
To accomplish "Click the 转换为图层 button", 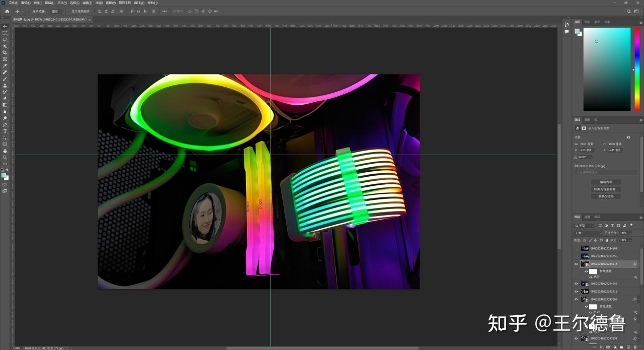I will [x=606, y=196].
